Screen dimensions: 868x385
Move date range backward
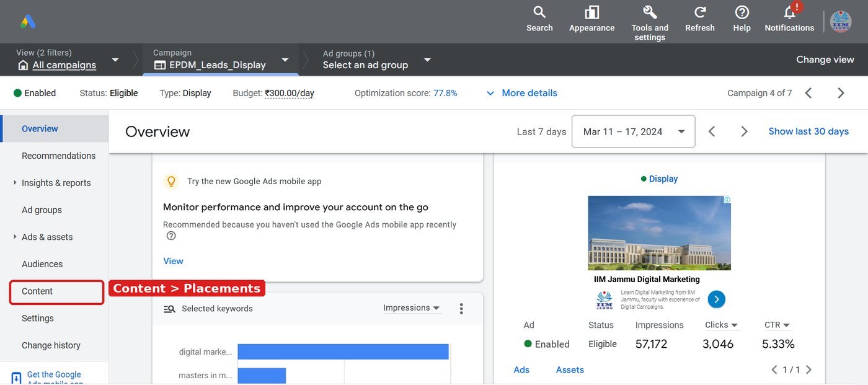click(712, 131)
